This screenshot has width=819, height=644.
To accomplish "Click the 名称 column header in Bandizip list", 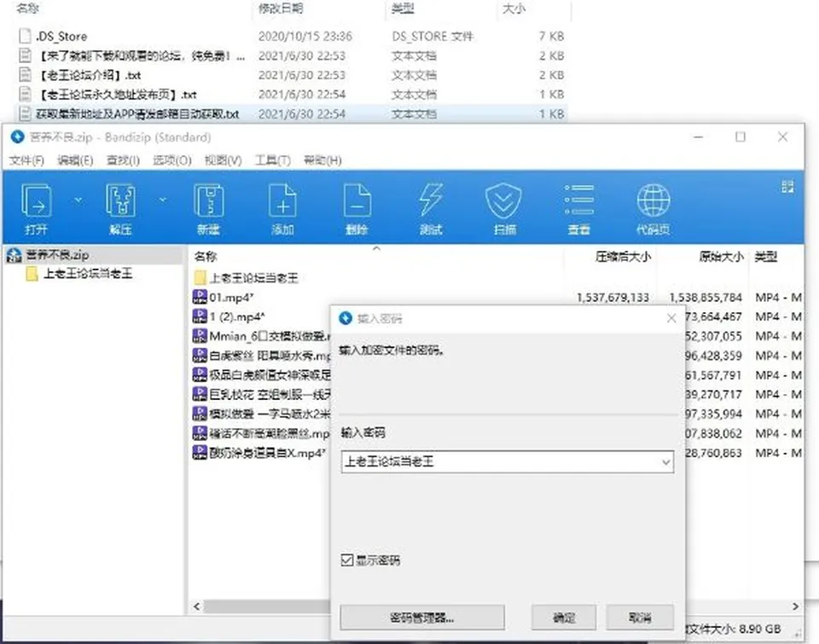I will 206,257.
